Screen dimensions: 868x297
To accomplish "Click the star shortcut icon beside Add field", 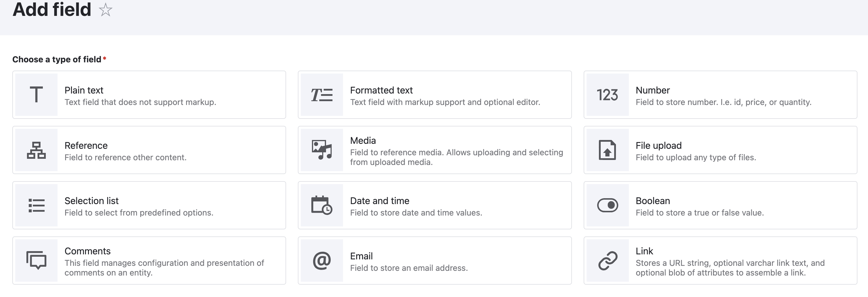I will pos(105,10).
